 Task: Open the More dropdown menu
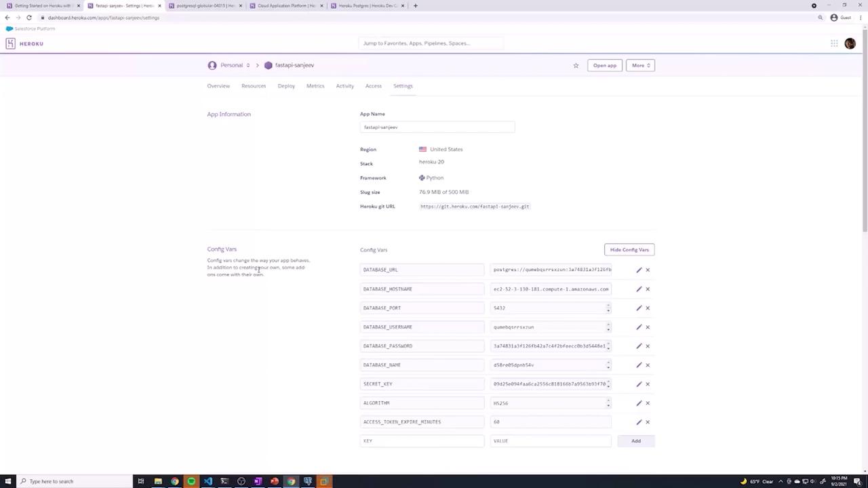[x=640, y=66]
